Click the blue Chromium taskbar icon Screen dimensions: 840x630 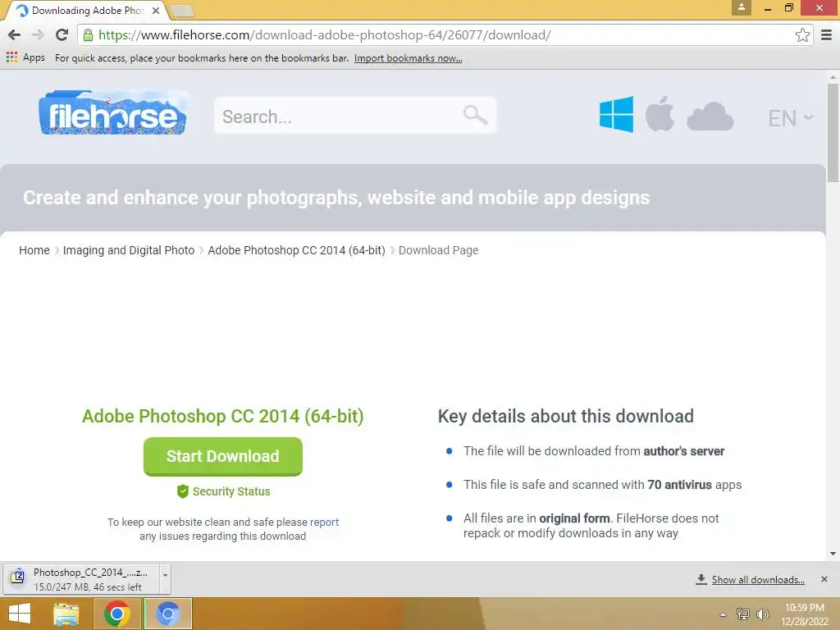click(167, 614)
